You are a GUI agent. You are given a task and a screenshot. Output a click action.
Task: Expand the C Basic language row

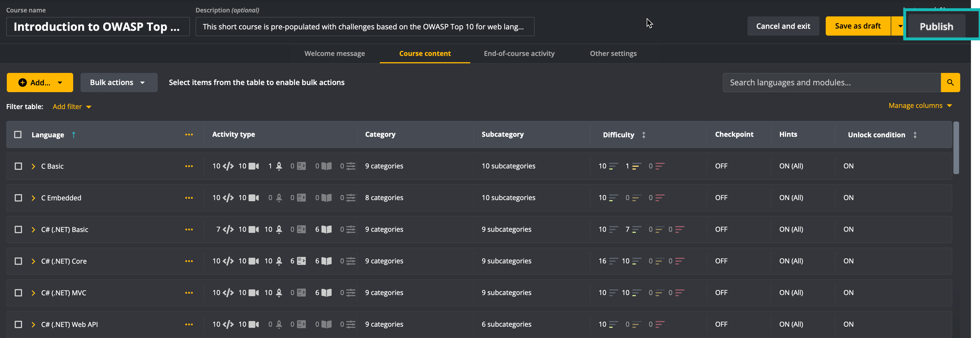tap(33, 166)
